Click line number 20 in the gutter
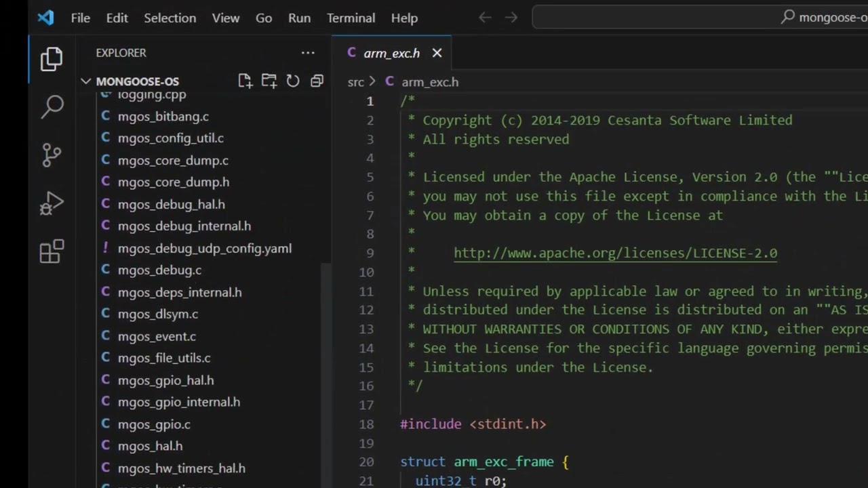This screenshot has height=488, width=868. click(x=366, y=462)
